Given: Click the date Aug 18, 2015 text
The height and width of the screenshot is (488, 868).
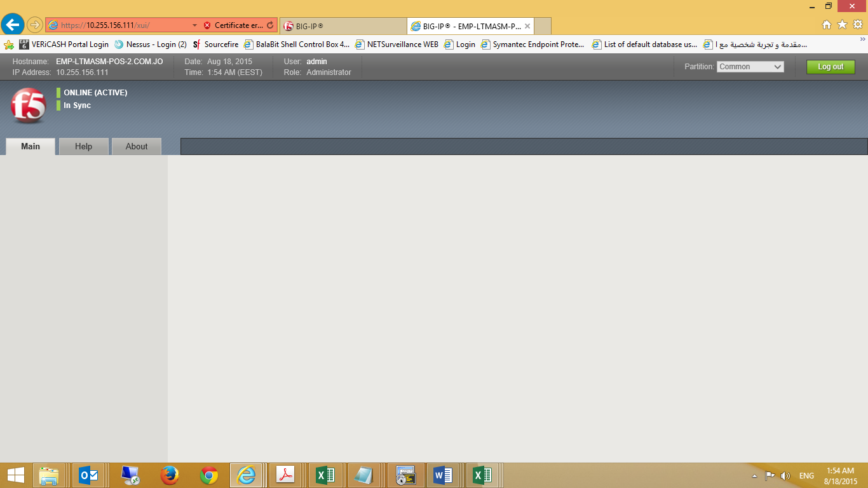Looking at the screenshot, I should click(x=229, y=62).
